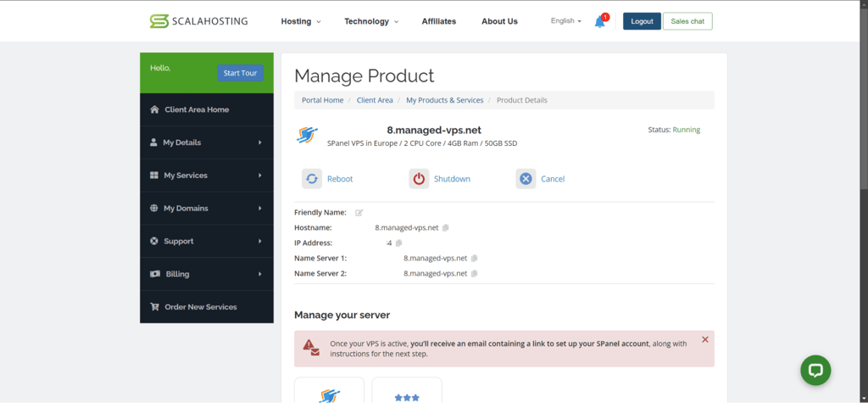Expand the Technology dropdown menu

371,21
